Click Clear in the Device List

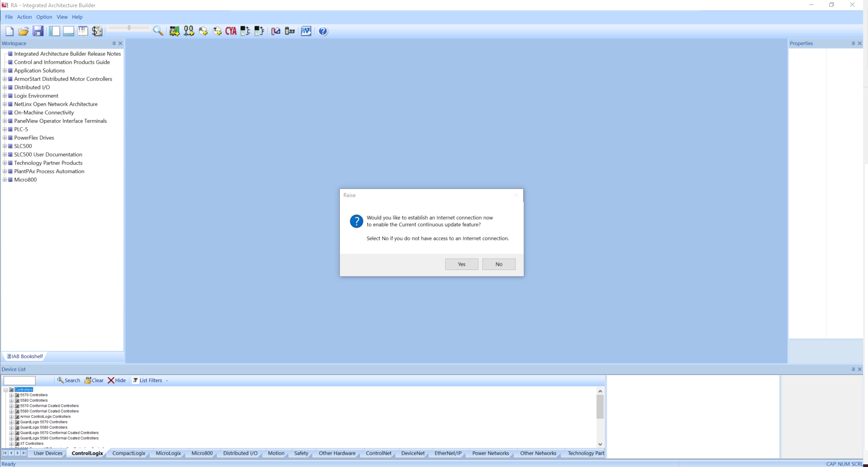pyautogui.click(x=94, y=380)
